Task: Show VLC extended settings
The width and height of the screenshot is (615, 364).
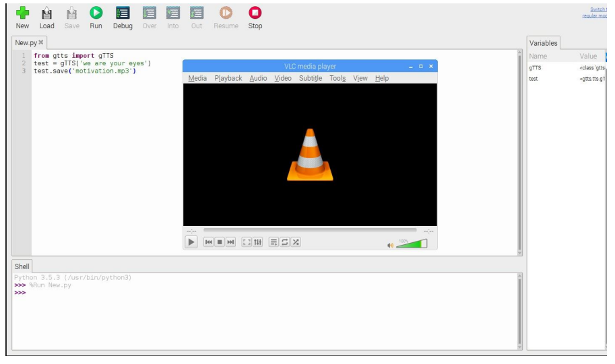Action: coord(257,242)
